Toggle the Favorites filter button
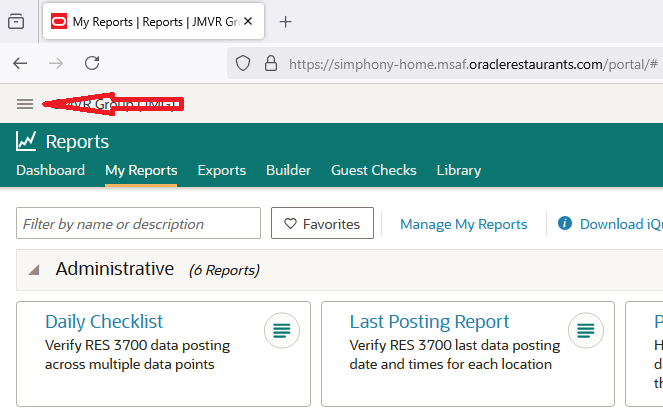 [322, 224]
